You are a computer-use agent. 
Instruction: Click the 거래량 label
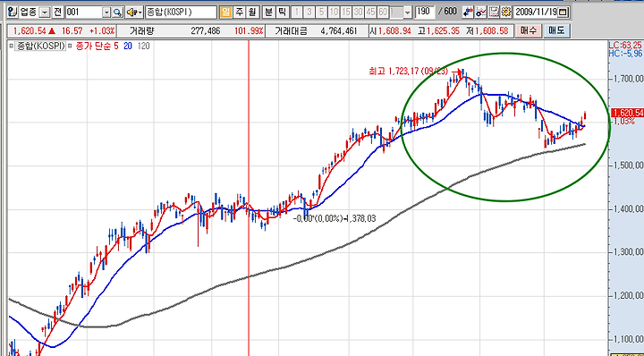click(141, 31)
